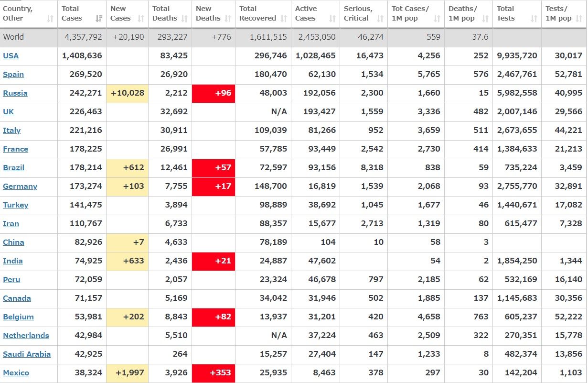Open the Mexico country link

point(16,373)
